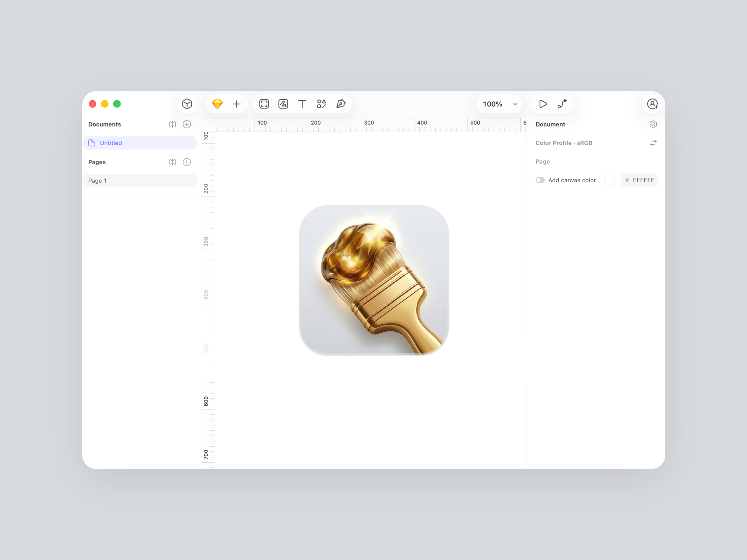Click the add collaborator icon
Viewport: 747px width, 560px height.
tap(653, 104)
